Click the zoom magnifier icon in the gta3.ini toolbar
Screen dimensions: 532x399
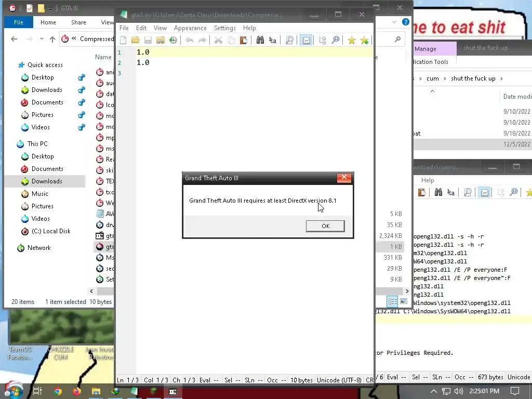(x=335, y=41)
